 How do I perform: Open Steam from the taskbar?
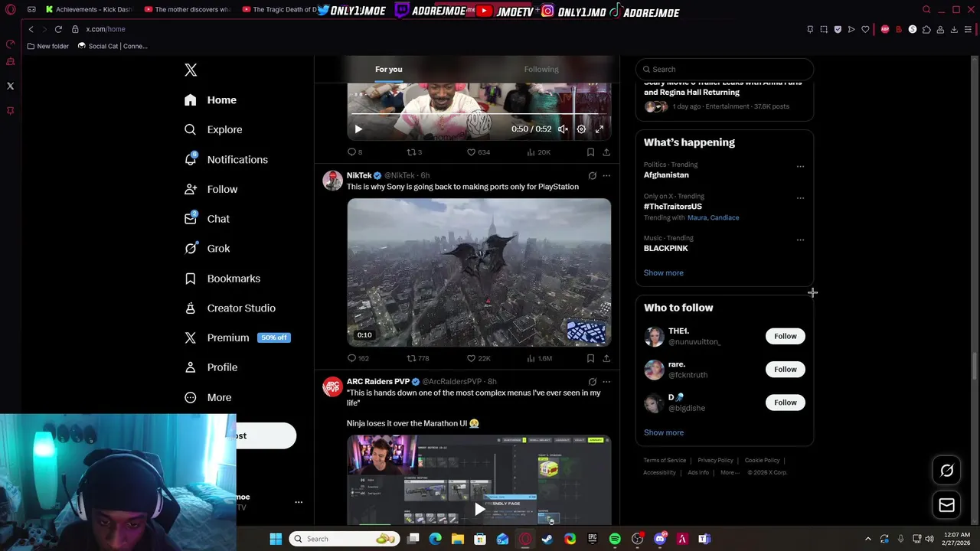pyautogui.click(x=547, y=539)
